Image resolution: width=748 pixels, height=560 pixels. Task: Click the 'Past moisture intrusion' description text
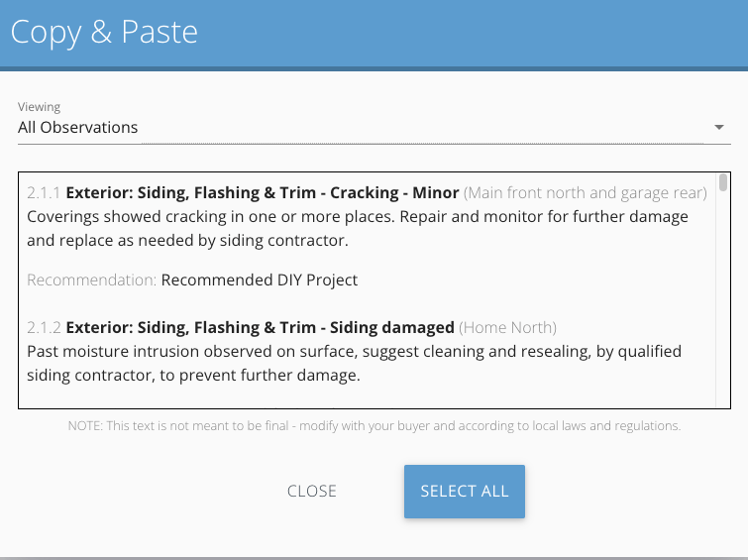point(354,351)
